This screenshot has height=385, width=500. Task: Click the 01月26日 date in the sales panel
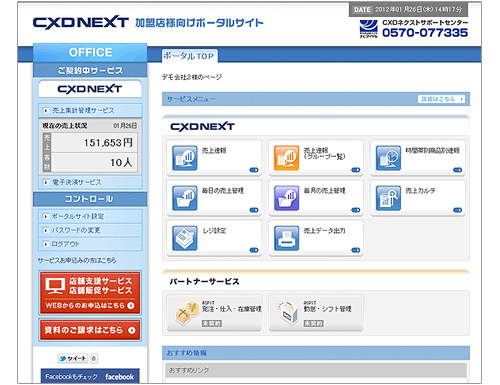(x=125, y=126)
